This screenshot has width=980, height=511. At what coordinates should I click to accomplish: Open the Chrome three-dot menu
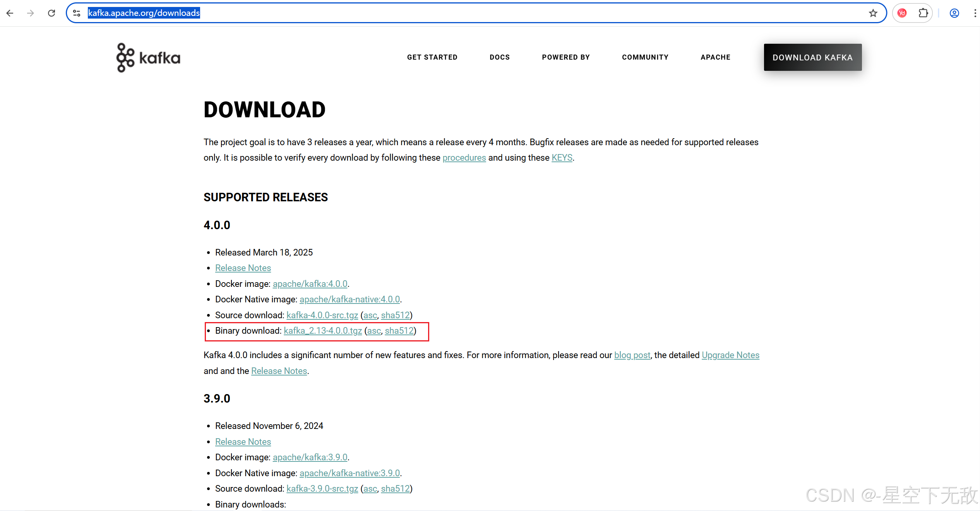[x=975, y=13]
